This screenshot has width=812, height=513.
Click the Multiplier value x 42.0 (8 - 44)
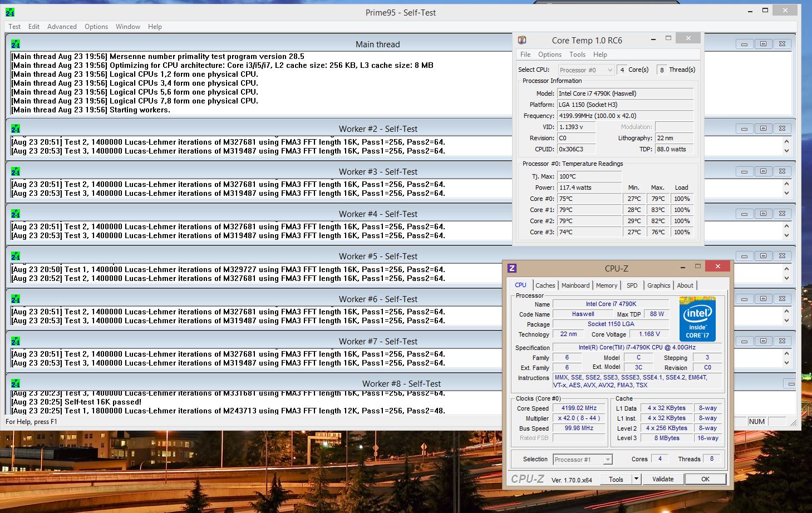579,418
